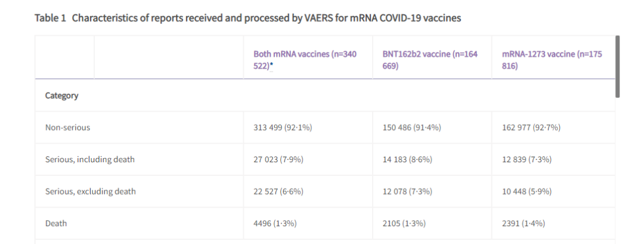Click the 10 448 (5·9%) cell
Screen dimensions: 644x244
coord(527,192)
